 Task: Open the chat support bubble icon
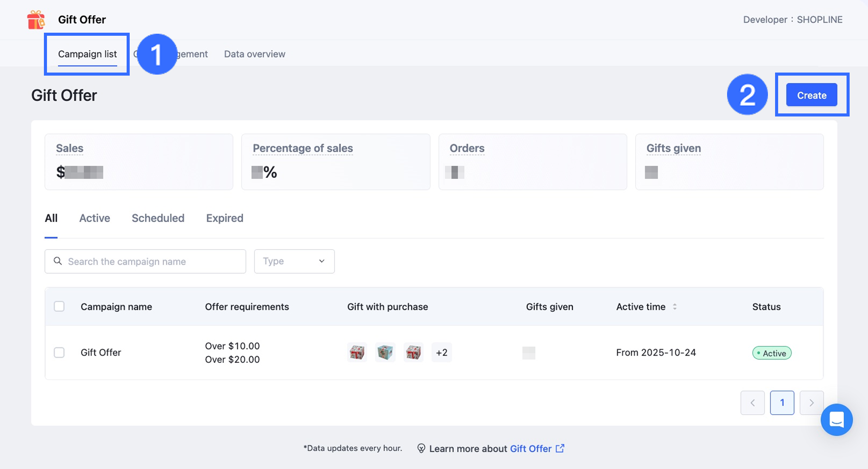pos(836,419)
